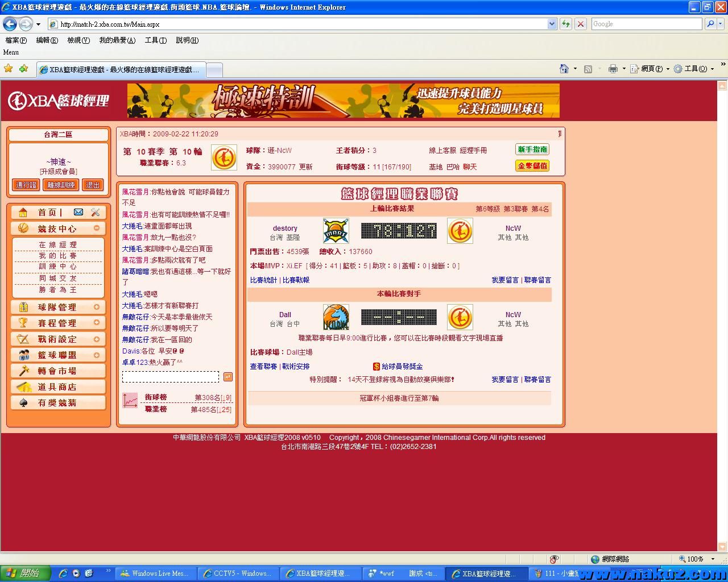Click the MARS team logo of destory

point(336,231)
